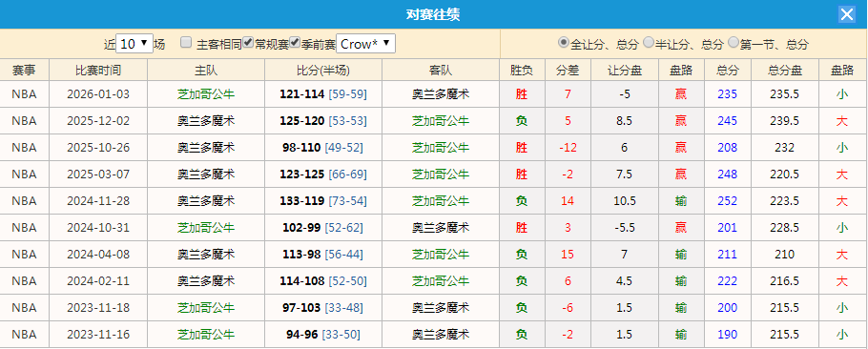Click away team 奥兰多魔术 in 2026-01-03 row
This screenshot has width=868, height=349.
pyautogui.click(x=441, y=94)
